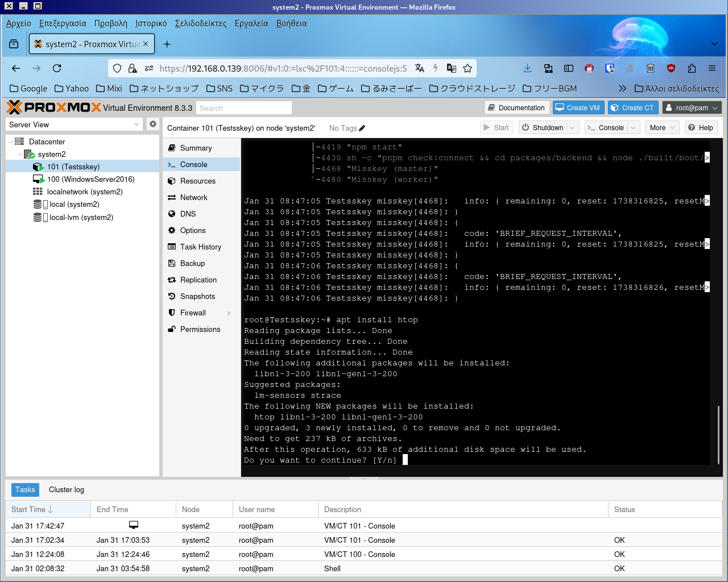
Task: Select localnetwork (system2) tree item
Action: [83, 192]
